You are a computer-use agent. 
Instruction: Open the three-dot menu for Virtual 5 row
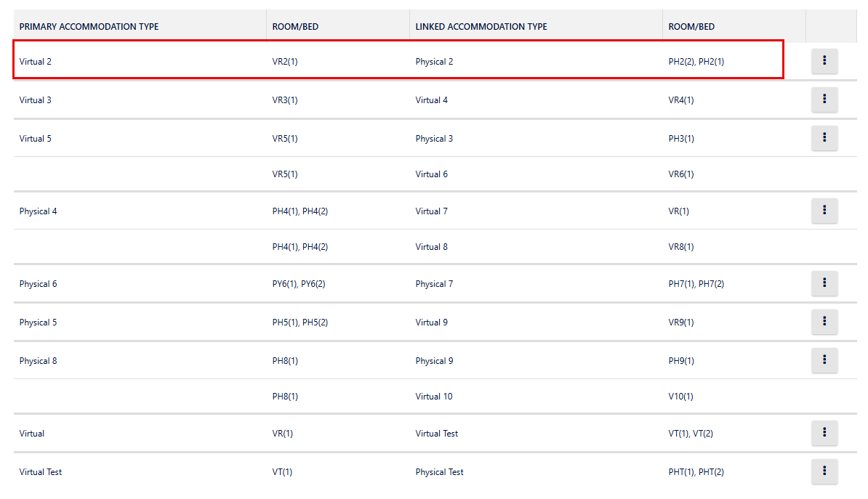(x=824, y=138)
